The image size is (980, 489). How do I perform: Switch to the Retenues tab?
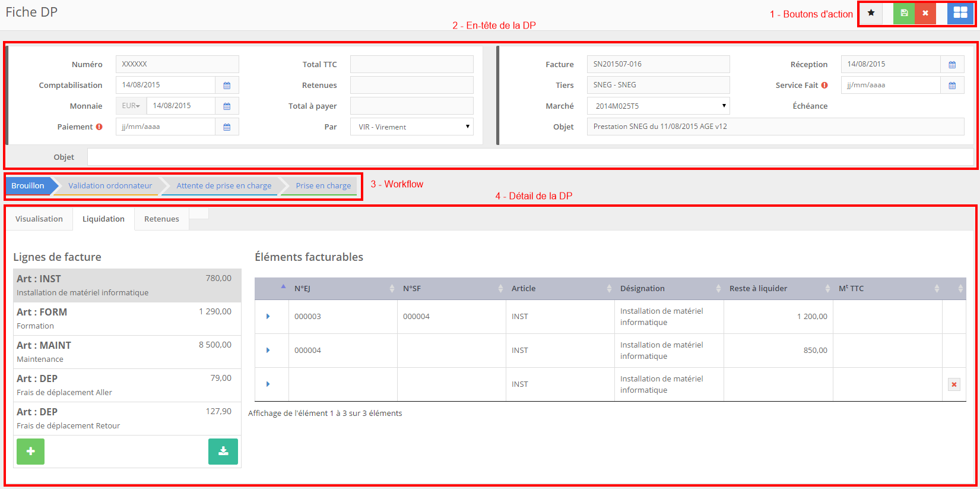point(161,219)
